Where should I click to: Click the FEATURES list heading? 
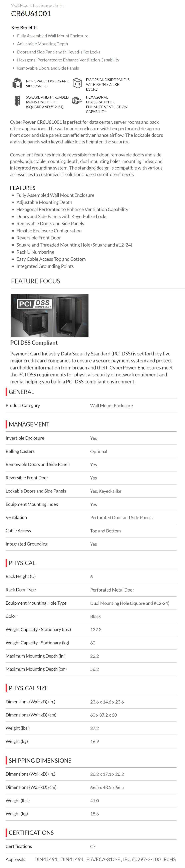tap(23, 188)
